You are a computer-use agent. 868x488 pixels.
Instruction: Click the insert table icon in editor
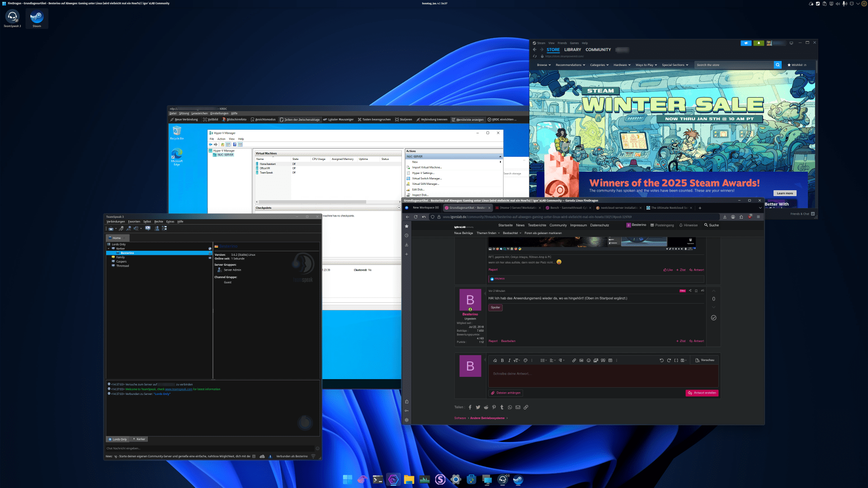[610, 361]
